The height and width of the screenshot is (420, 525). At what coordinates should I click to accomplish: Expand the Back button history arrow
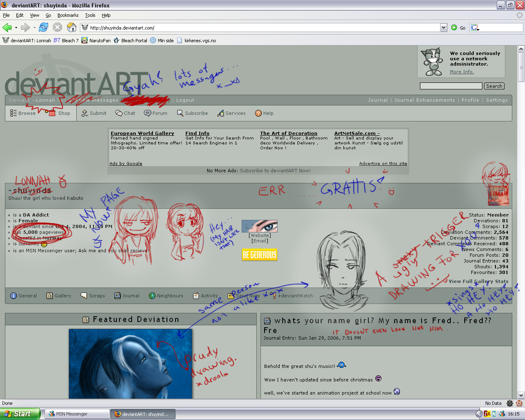pos(15,27)
